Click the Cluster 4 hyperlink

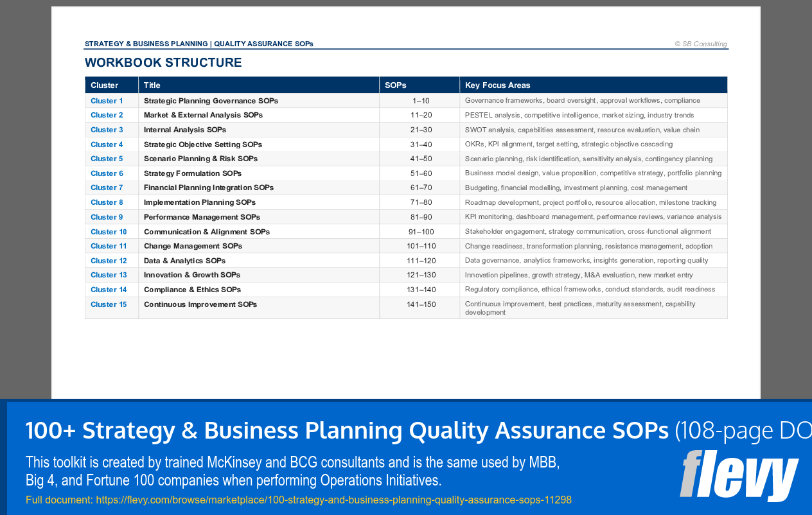(x=106, y=144)
